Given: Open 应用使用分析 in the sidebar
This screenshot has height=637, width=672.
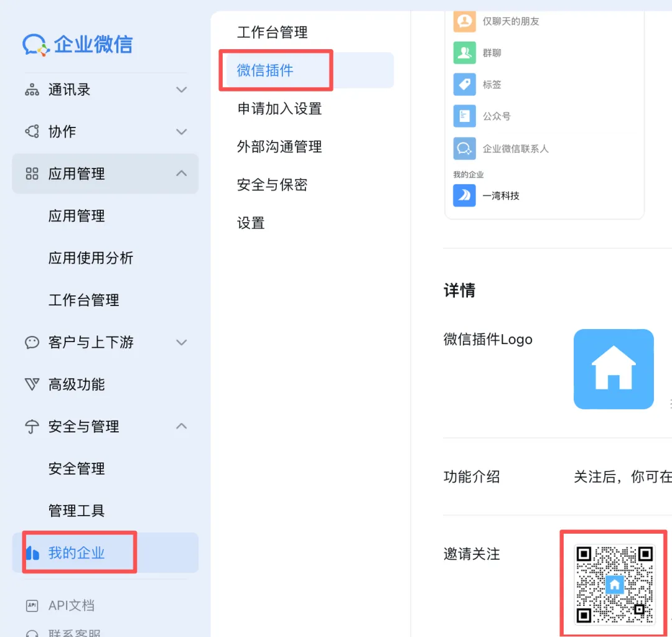Looking at the screenshot, I should 91,258.
